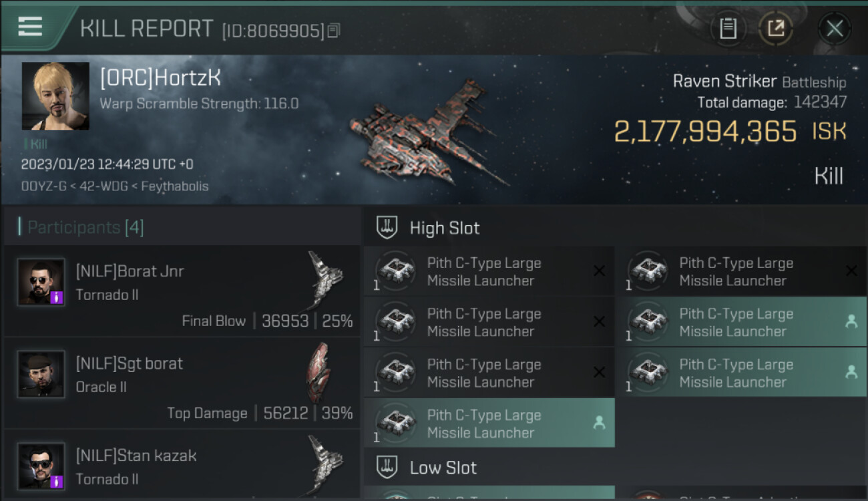This screenshot has width=868, height=501.
Task: Click Borat Jnr's portrait
Action: click(x=41, y=282)
